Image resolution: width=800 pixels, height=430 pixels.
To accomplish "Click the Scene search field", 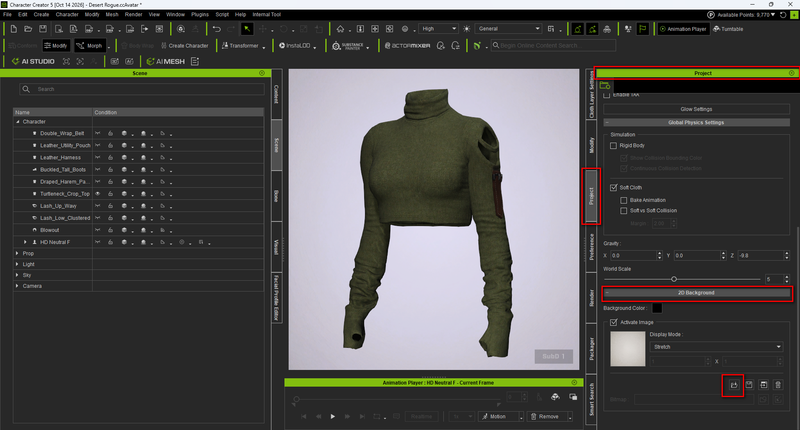I will 142,89.
